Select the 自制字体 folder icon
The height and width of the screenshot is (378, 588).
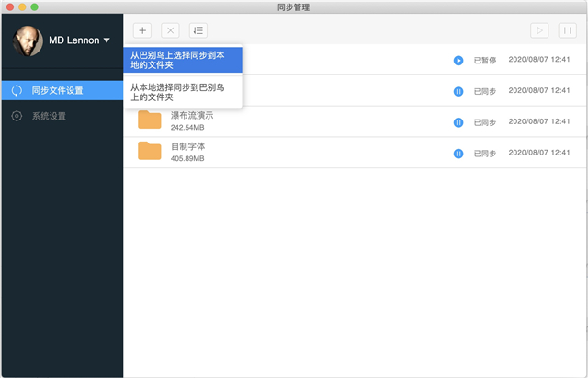[150, 152]
